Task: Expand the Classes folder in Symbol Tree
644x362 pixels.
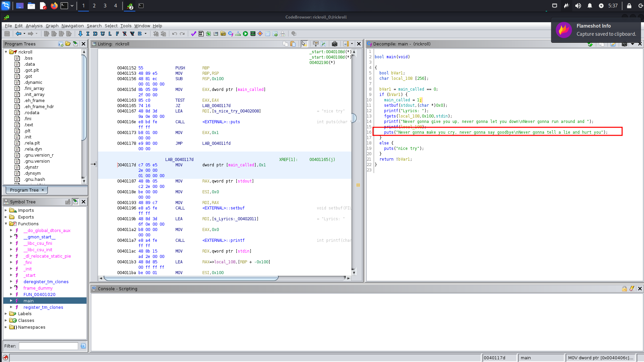Action: pyautogui.click(x=6, y=320)
